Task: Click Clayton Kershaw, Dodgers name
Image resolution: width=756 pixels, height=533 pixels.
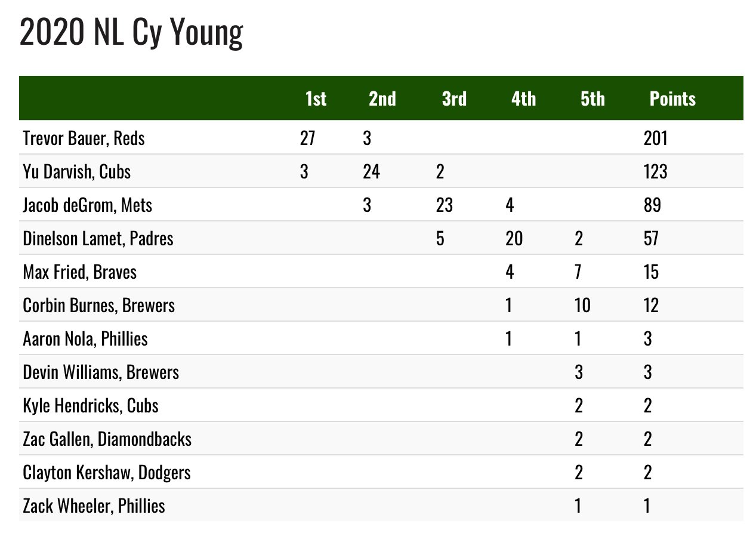Action: 106,473
